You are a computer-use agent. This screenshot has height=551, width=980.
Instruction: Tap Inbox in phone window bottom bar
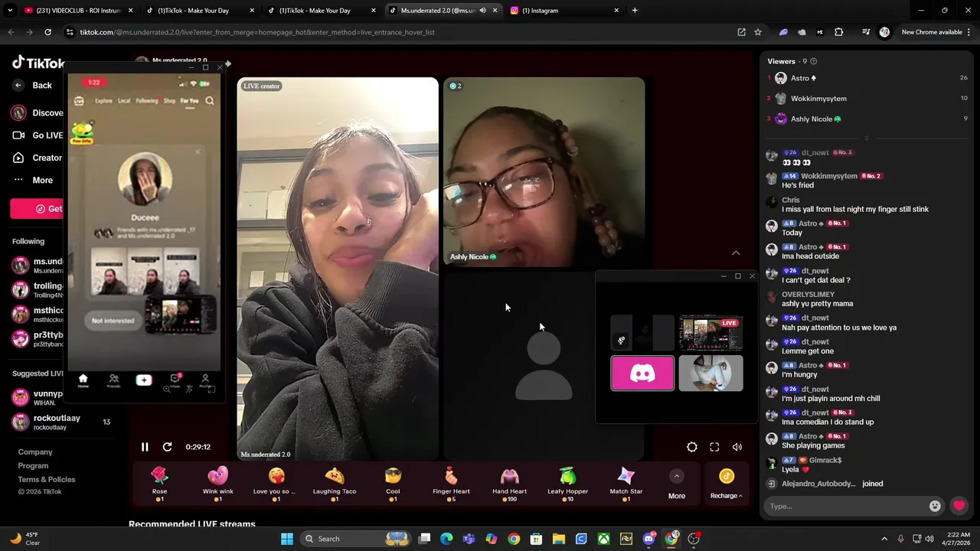point(175,380)
